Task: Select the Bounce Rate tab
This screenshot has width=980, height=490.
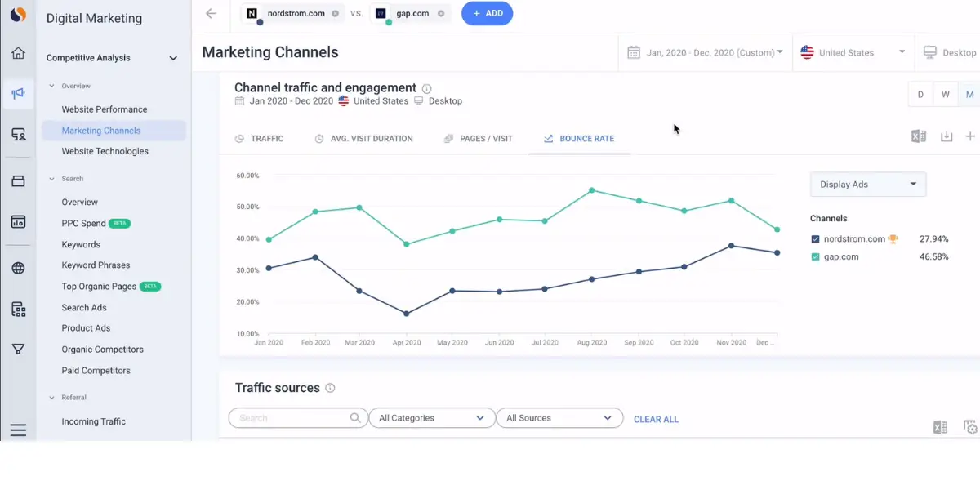Action: (x=579, y=139)
